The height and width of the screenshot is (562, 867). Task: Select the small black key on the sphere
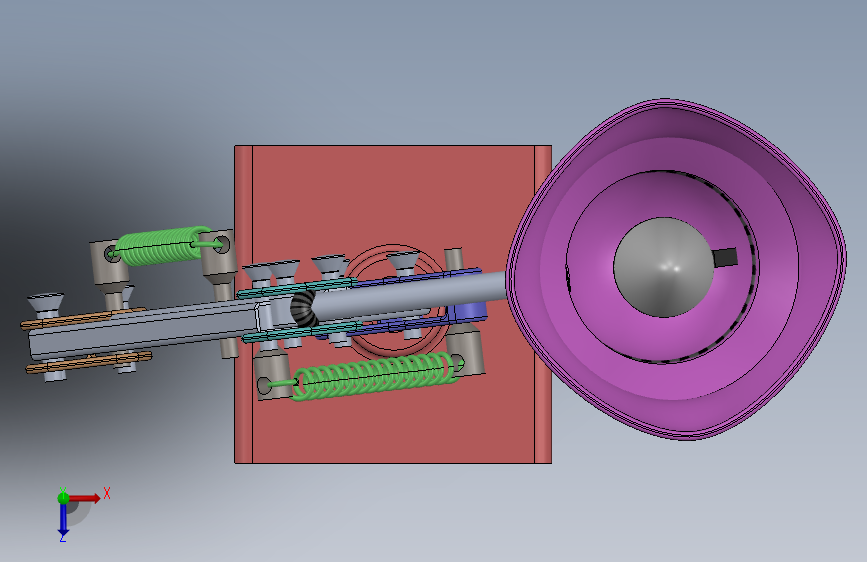tap(726, 257)
